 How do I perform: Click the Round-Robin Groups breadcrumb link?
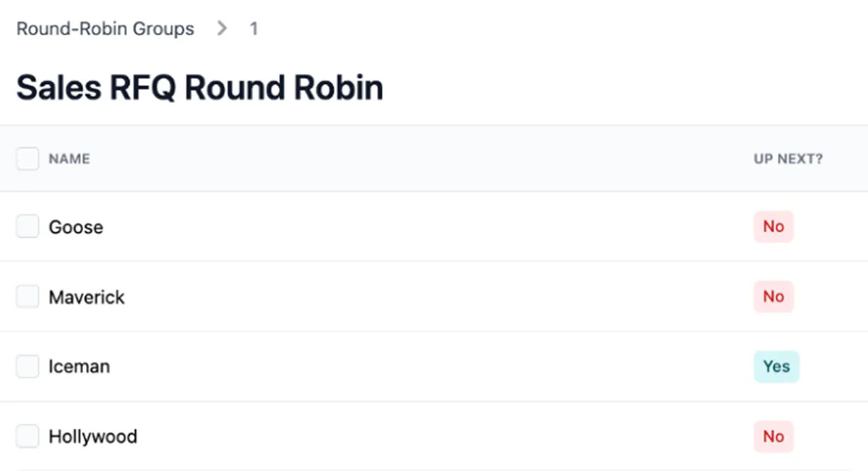pyautogui.click(x=104, y=28)
